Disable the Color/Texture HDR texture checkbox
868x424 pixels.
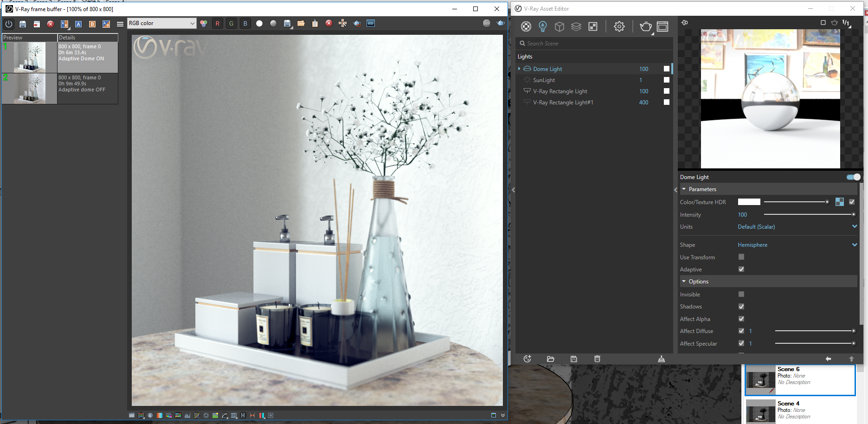coord(852,202)
